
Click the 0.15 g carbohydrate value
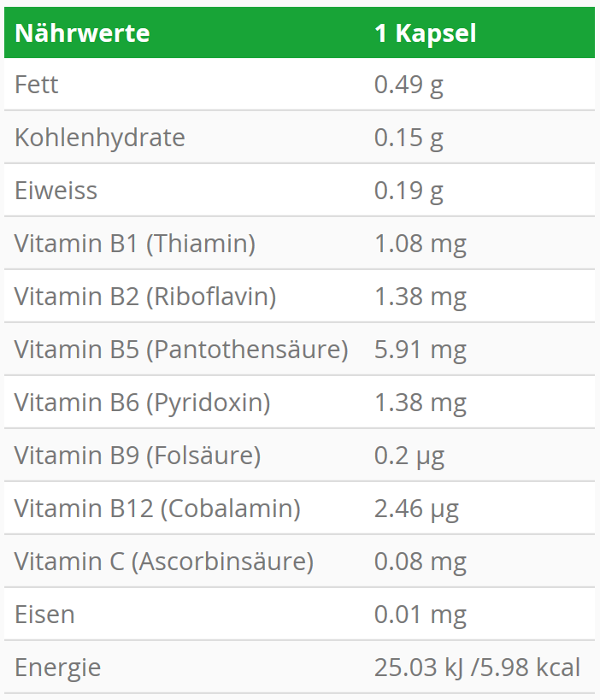pyautogui.click(x=409, y=138)
